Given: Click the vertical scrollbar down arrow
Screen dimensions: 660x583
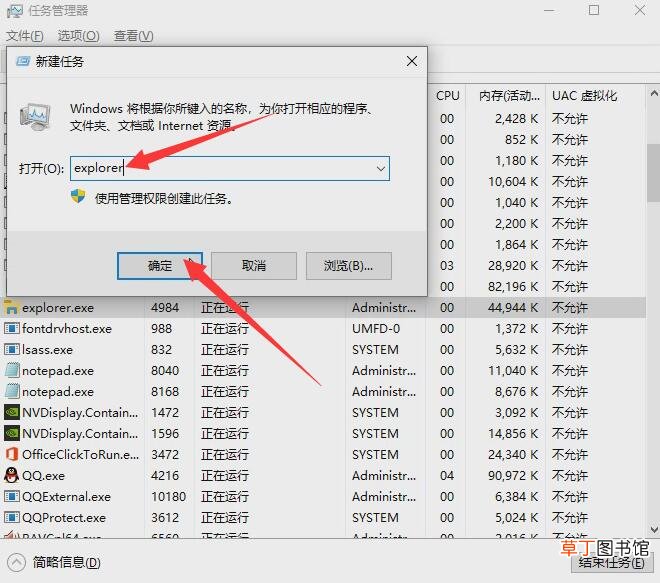Looking at the screenshot, I should (x=653, y=530).
